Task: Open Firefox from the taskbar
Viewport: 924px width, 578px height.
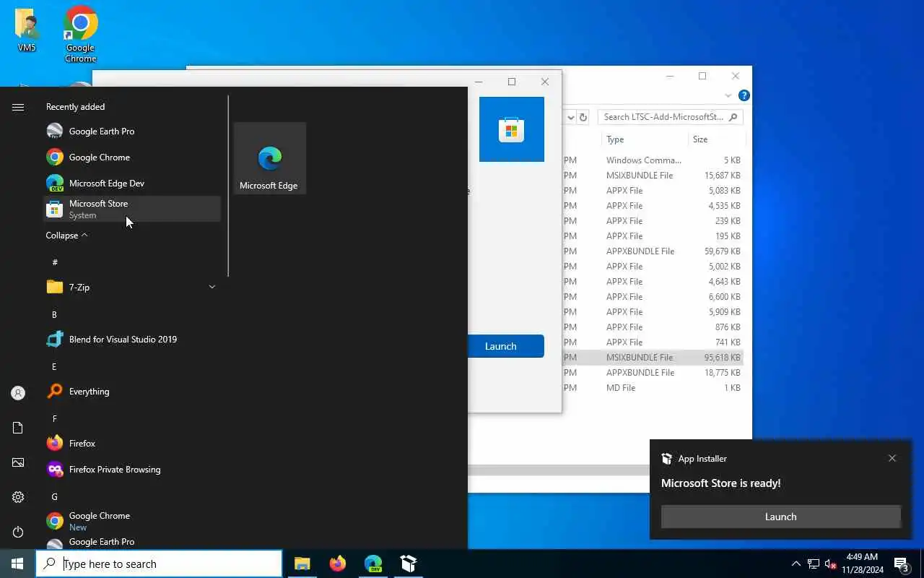Action: coord(337,564)
